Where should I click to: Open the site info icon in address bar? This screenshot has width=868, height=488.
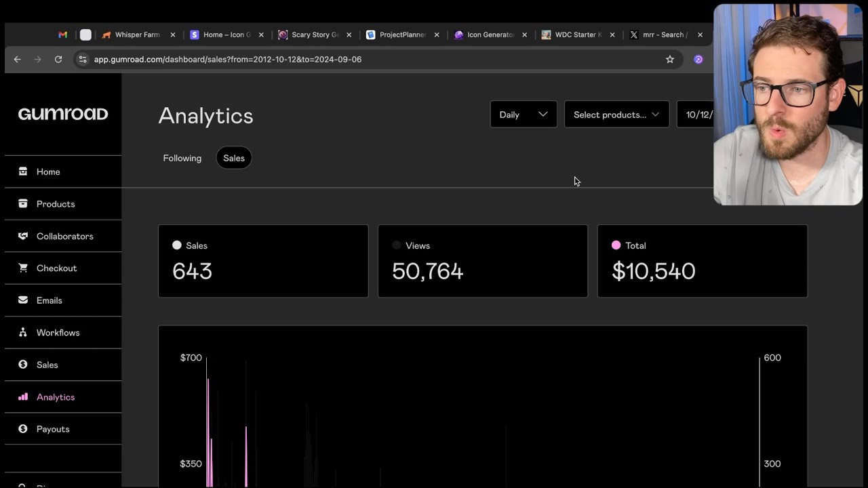click(82, 59)
